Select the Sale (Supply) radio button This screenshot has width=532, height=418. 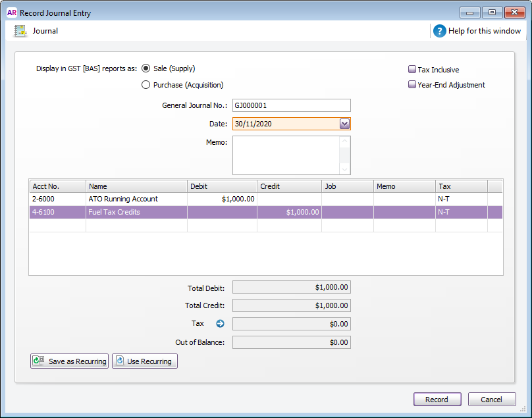tap(146, 68)
